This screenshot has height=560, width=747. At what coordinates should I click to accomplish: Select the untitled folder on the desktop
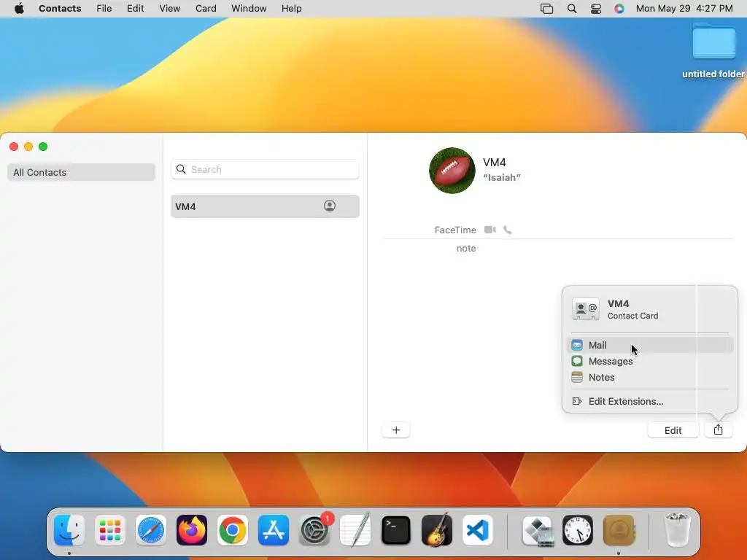coord(713,50)
